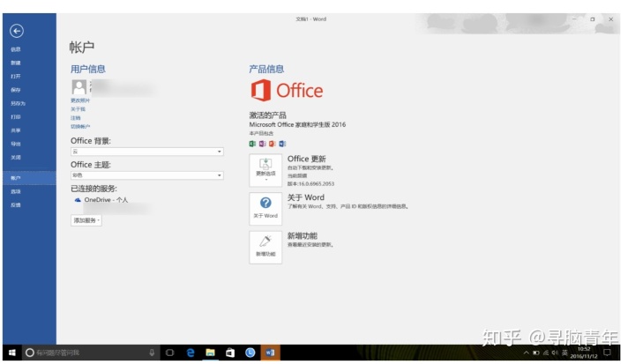
Task: Click the 关于我 link
Action: (78, 109)
